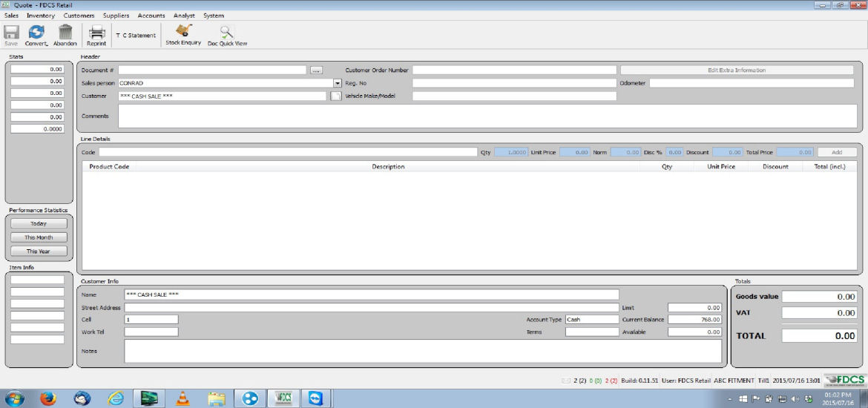Open Doc Quick View
Image resolution: width=868 pixels, height=408 pixels.
pos(227,33)
